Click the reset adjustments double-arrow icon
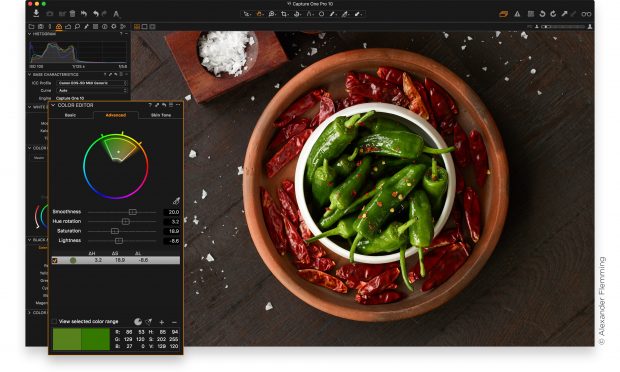This screenshot has height=372, width=620. click(84, 14)
